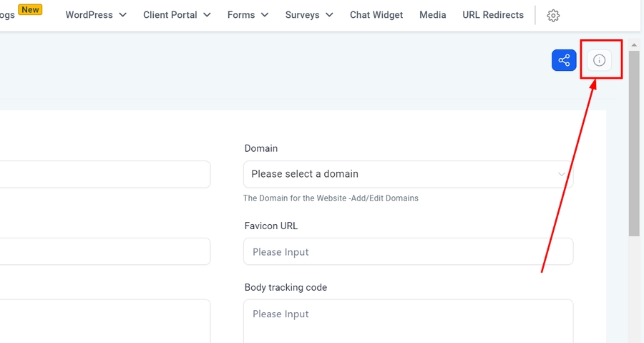Open the 'Please select a domain' dropdown
Image resolution: width=644 pixels, height=343 pixels.
pyautogui.click(x=408, y=174)
